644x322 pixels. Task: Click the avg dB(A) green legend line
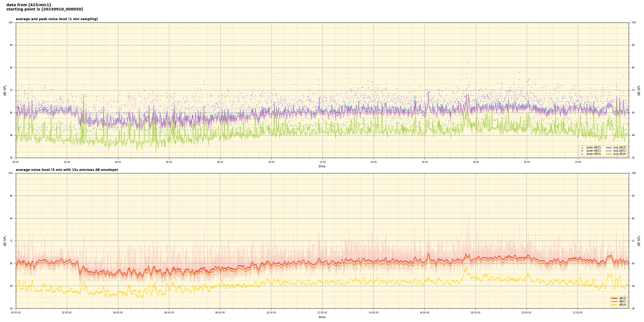(x=609, y=154)
